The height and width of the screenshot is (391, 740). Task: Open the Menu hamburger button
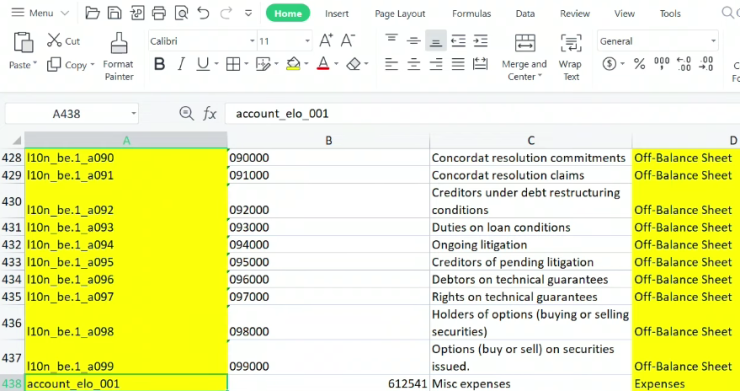pos(40,13)
